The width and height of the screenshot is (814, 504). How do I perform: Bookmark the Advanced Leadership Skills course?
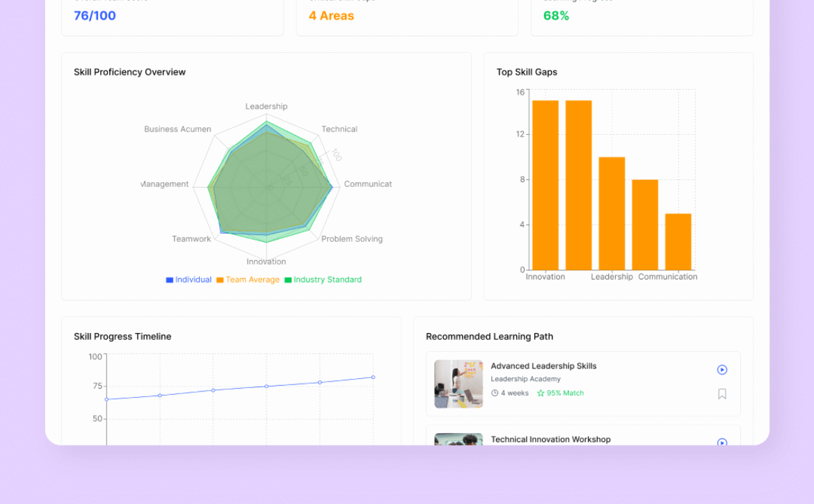721,394
